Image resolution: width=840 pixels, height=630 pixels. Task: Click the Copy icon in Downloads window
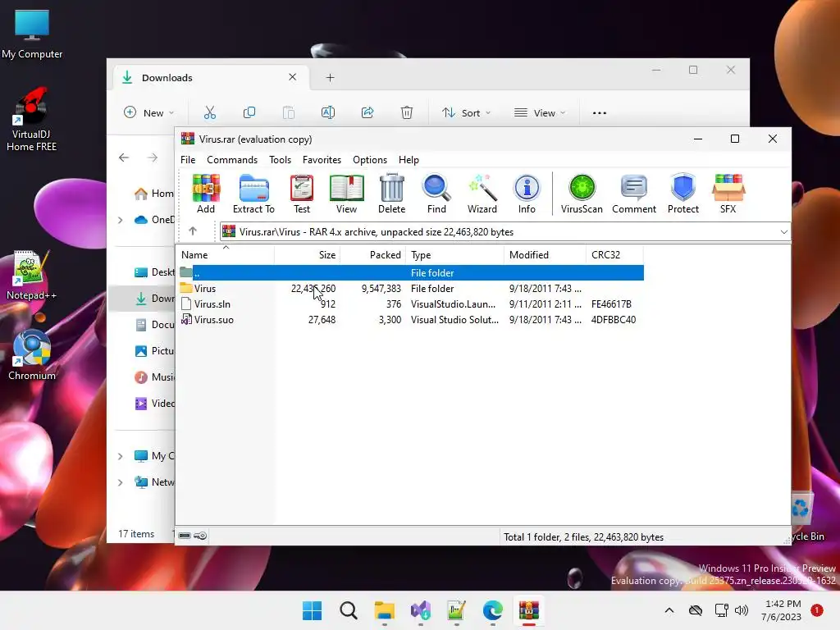pyautogui.click(x=249, y=112)
